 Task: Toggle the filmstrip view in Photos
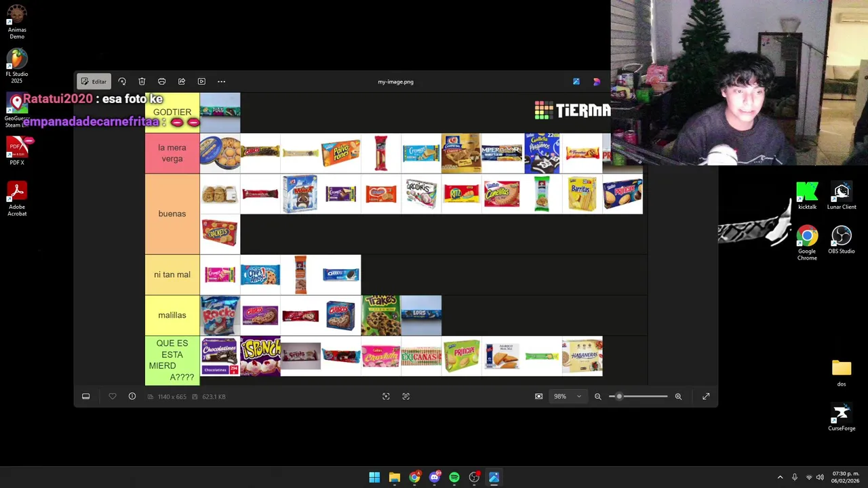[x=86, y=396]
